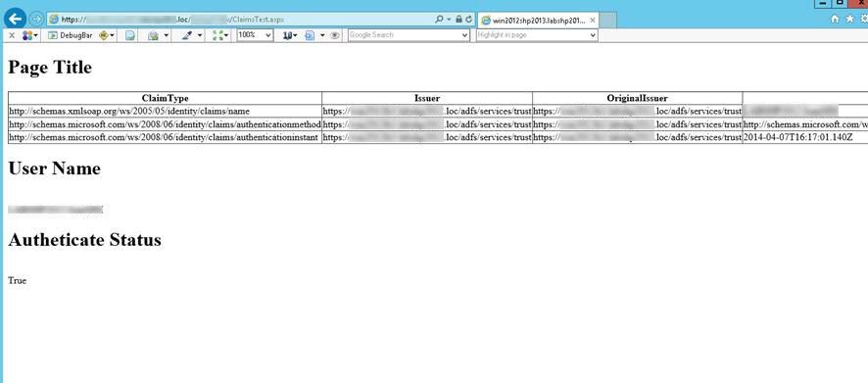Click the Issuer column header
This screenshot has height=383, width=868.
point(427,99)
